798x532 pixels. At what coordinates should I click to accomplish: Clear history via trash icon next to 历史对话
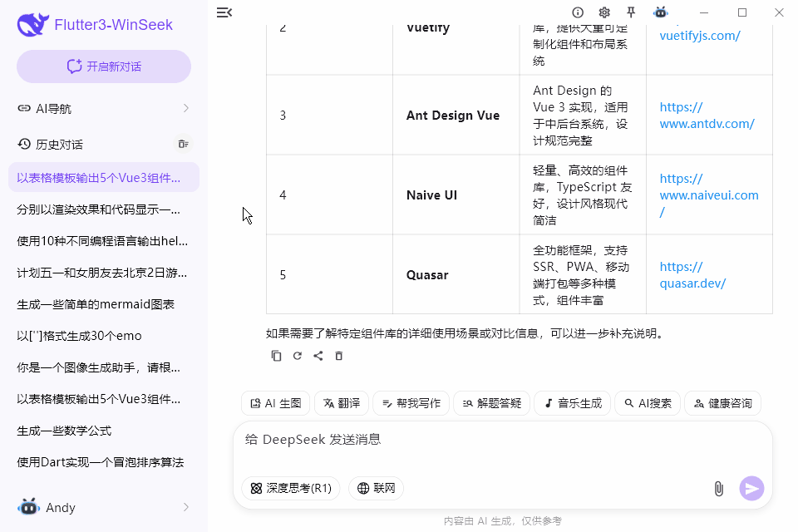pyautogui.click(x=183, y=144)
